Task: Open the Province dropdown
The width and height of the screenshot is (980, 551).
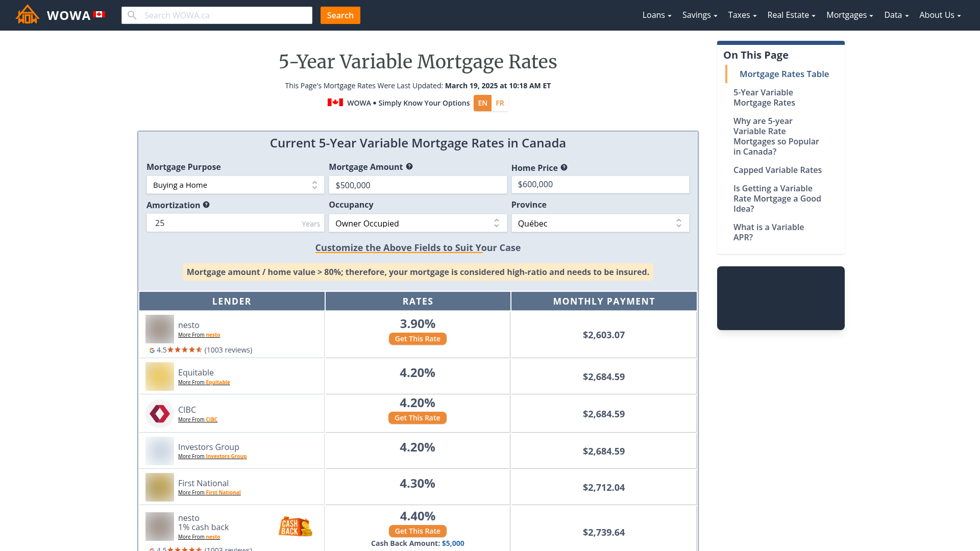Action: [x=600, y=223]
